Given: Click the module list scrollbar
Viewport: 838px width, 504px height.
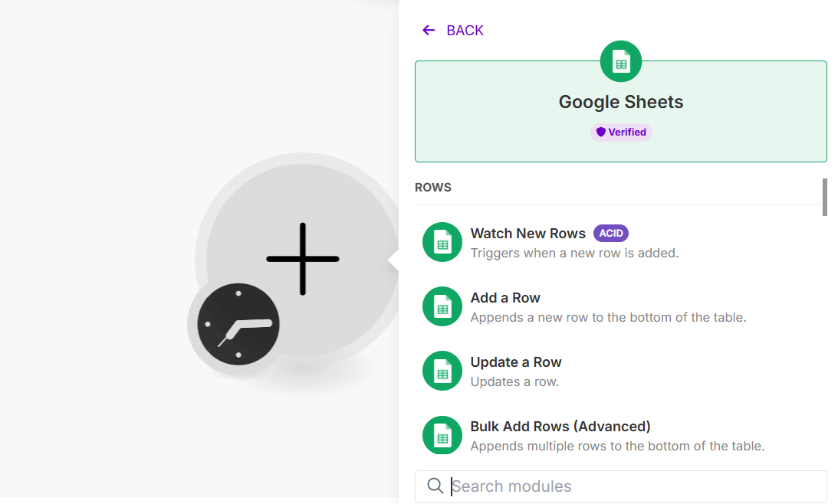Looking at the screenshot, I should (825, 197).
